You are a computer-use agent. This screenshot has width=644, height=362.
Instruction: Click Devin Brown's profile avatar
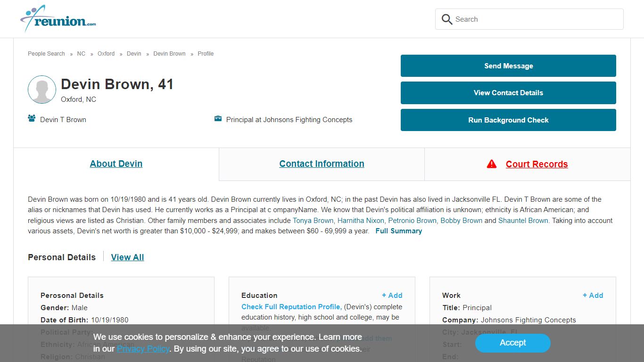point(42,90)
